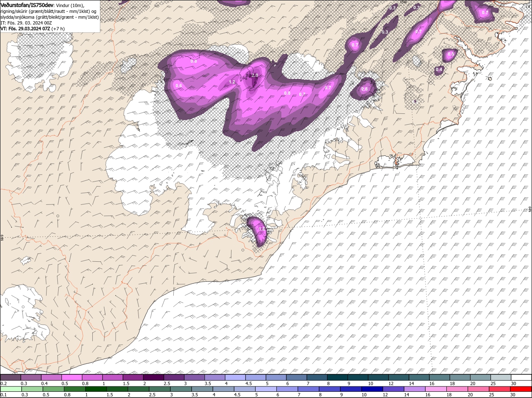
Task: Click the dark purple swatch between 2 and 2.5, upper legend
Action: coord(153,377)
